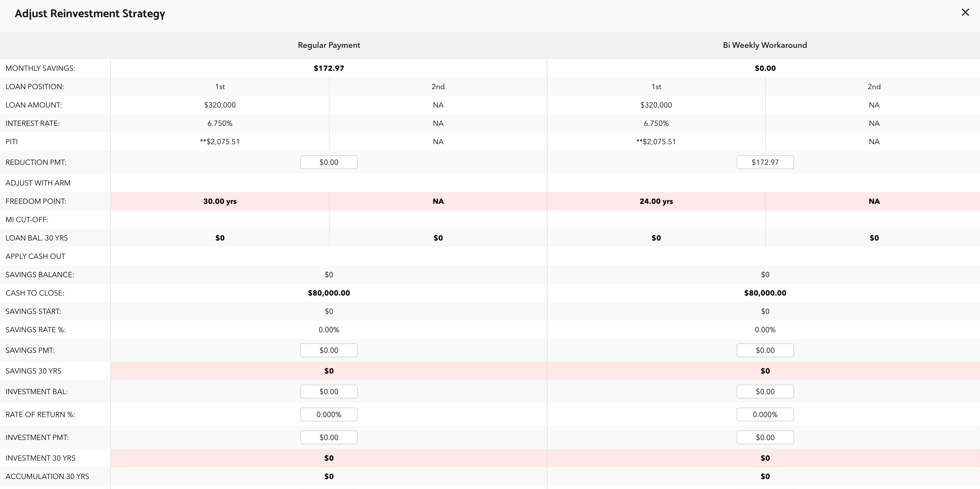Click Bi Weekly Rate of Return field

point(765,414)
